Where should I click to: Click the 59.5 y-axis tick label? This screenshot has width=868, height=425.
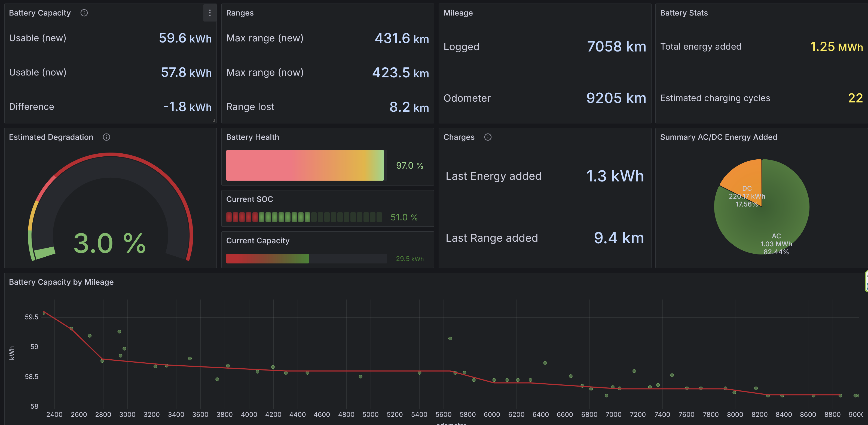coord(31,317)
